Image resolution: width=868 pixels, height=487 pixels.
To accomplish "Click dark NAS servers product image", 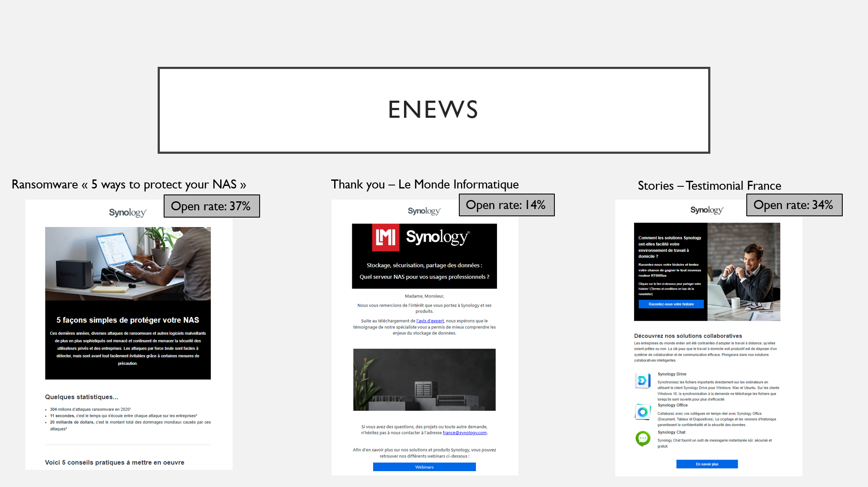I will [424, 379].
